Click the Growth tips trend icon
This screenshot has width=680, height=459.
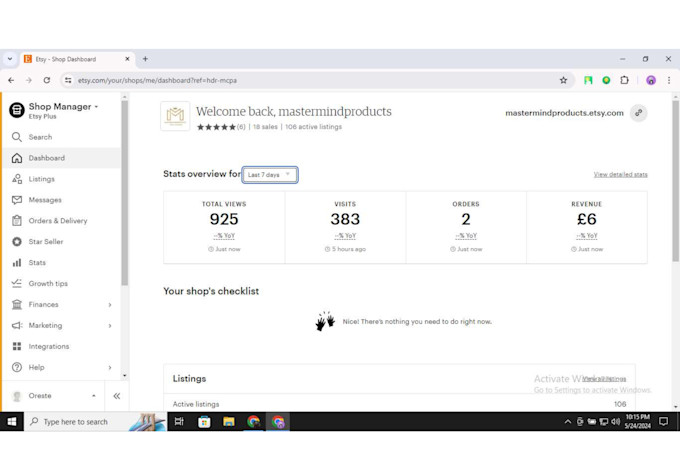(x=17, y=283)
